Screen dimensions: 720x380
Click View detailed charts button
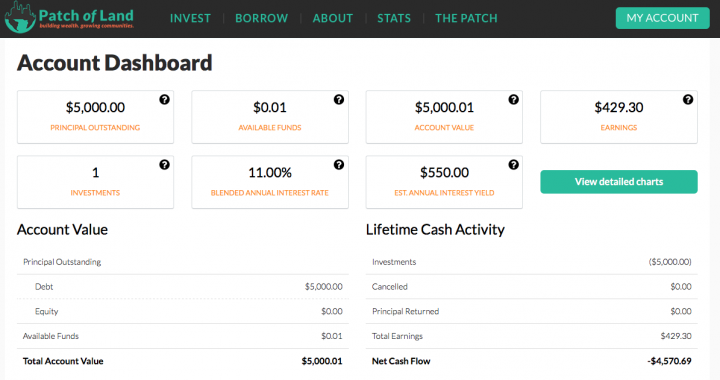pyautogui.click(x=619, y=182)
